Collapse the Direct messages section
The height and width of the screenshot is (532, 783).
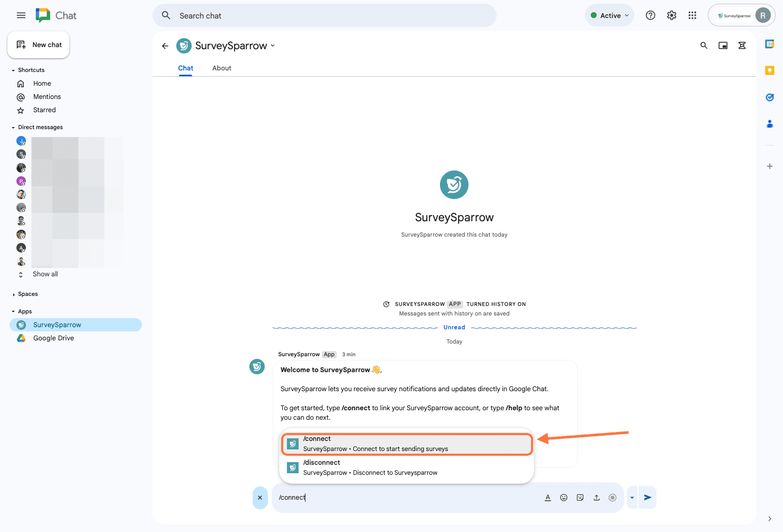(14, 128)
